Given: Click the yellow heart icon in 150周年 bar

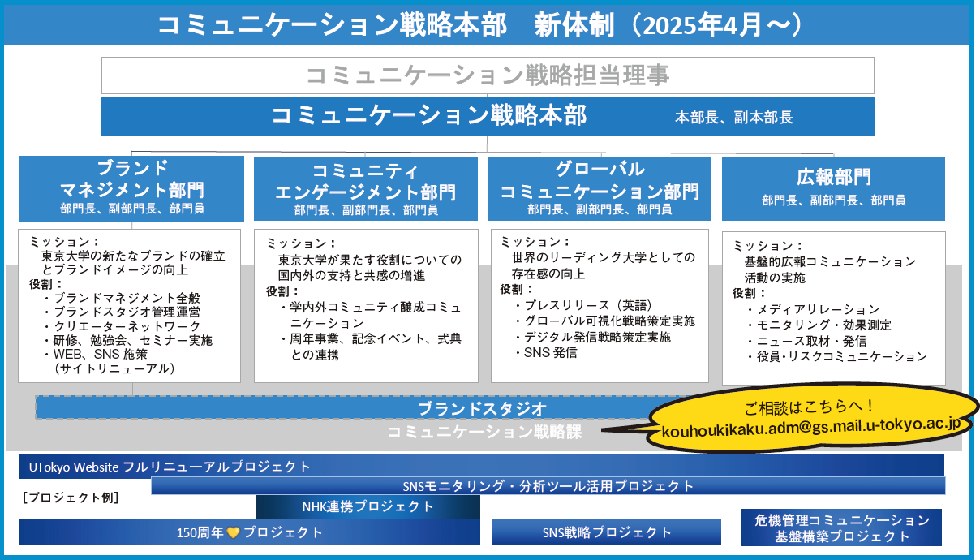Looking at the screenshot, I should pyautogui.click(x=233, y=532).
